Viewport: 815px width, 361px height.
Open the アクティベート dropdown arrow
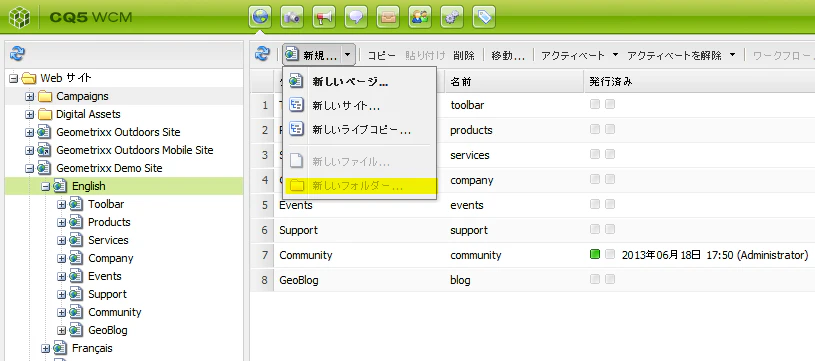pos(615,55)
